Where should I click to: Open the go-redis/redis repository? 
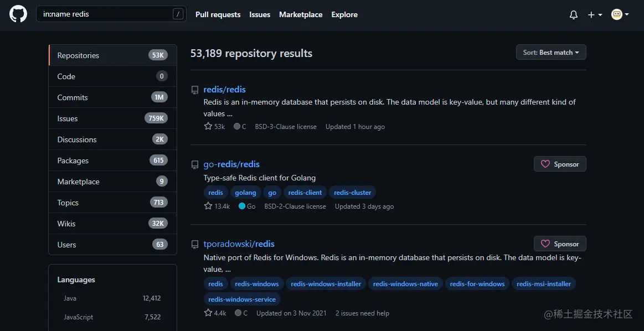click(231, 164)
